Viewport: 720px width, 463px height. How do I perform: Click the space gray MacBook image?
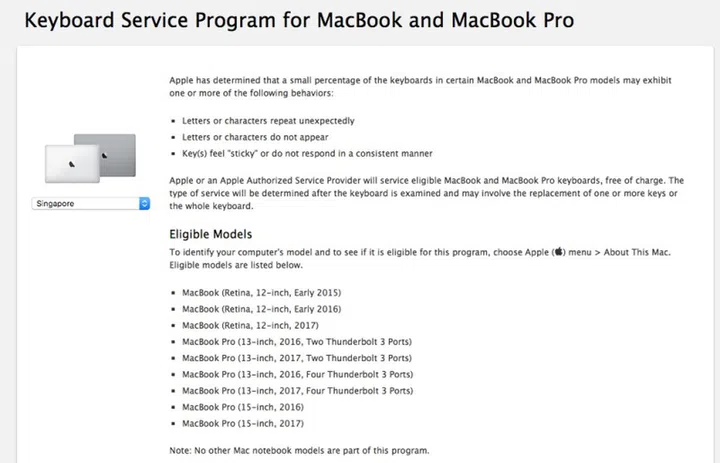click(104, 150)
